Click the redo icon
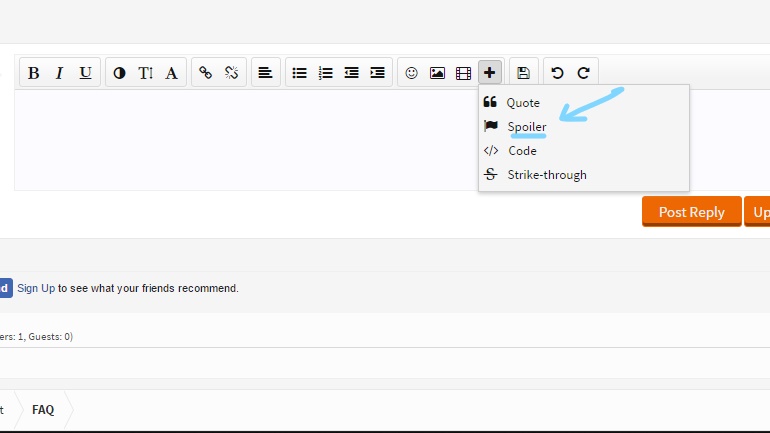The image size is (770, 433). click(x=583, y=73)
